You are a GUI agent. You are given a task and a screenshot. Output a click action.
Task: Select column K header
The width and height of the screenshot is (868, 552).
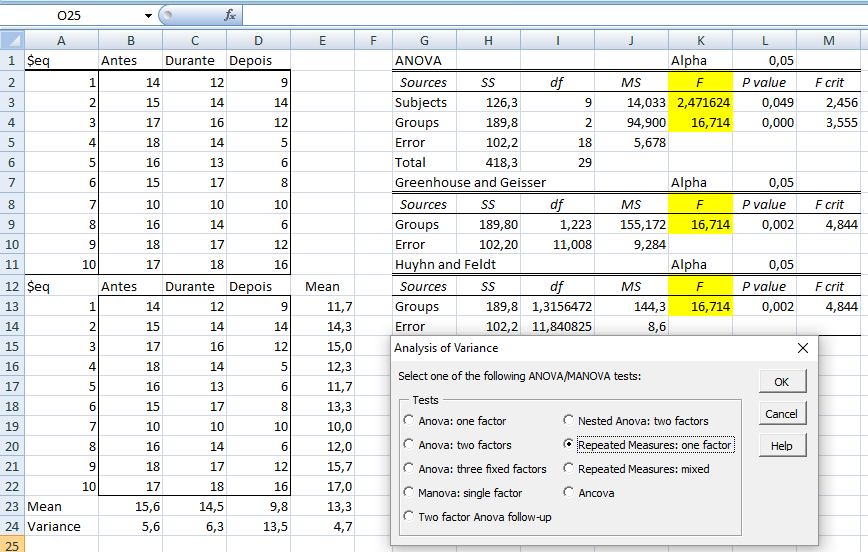click(701, 40)
